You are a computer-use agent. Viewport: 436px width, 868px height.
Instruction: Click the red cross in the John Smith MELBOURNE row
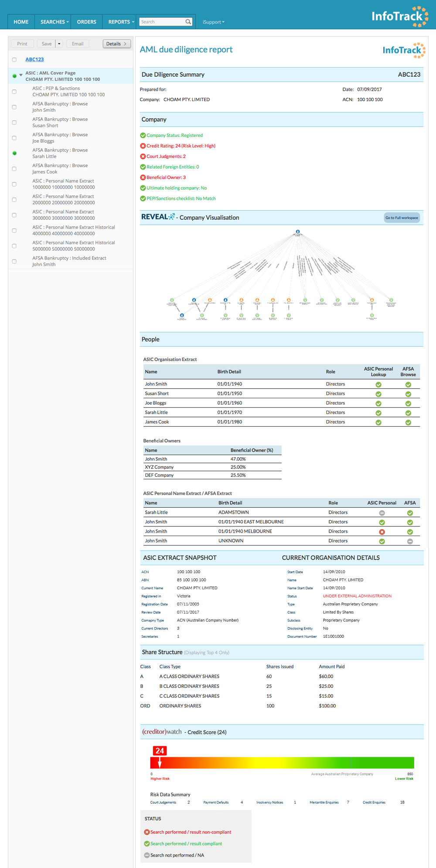coord(382,532)
